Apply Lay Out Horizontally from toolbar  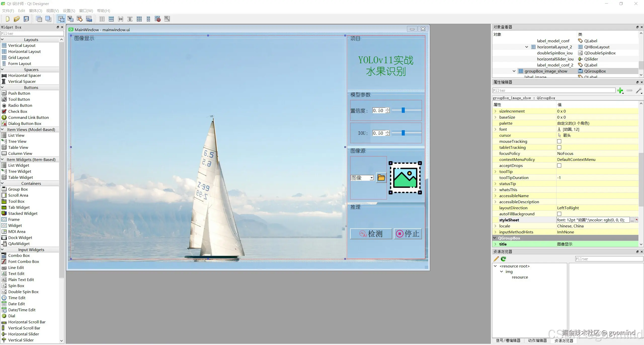(102, 19)
